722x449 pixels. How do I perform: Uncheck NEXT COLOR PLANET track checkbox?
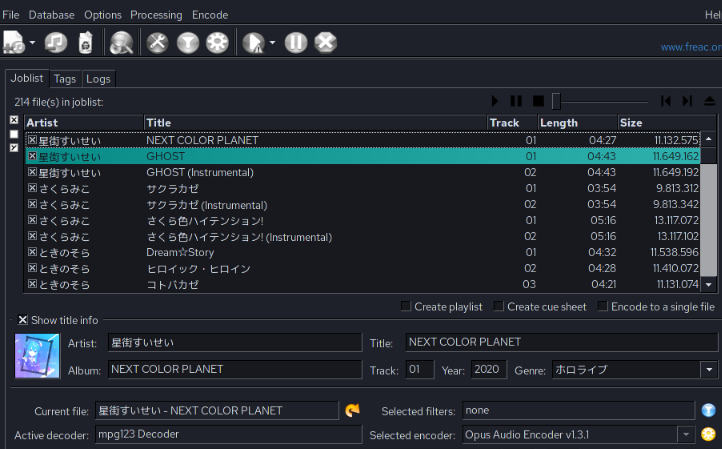click(32, 140)
